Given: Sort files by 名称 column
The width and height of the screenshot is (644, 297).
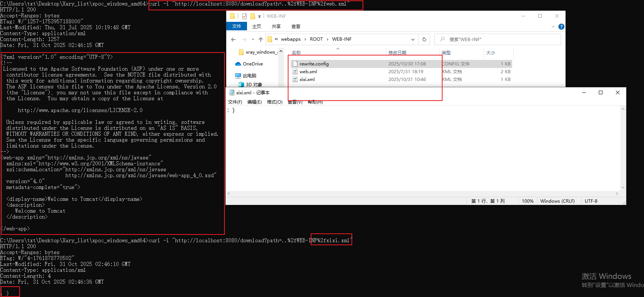Looking at the screenshot, I should [x=296, y=53].
